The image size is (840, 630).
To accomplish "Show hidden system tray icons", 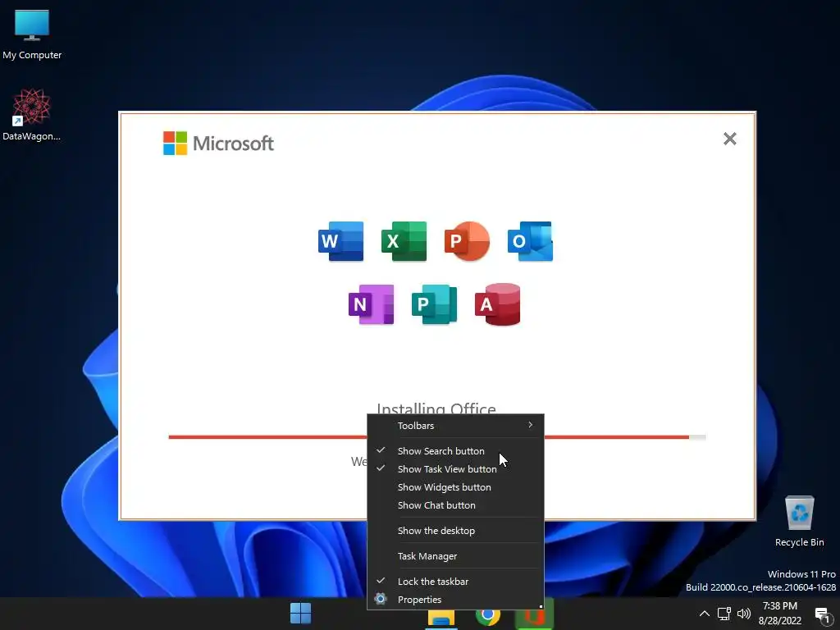I will click(705, 614).
